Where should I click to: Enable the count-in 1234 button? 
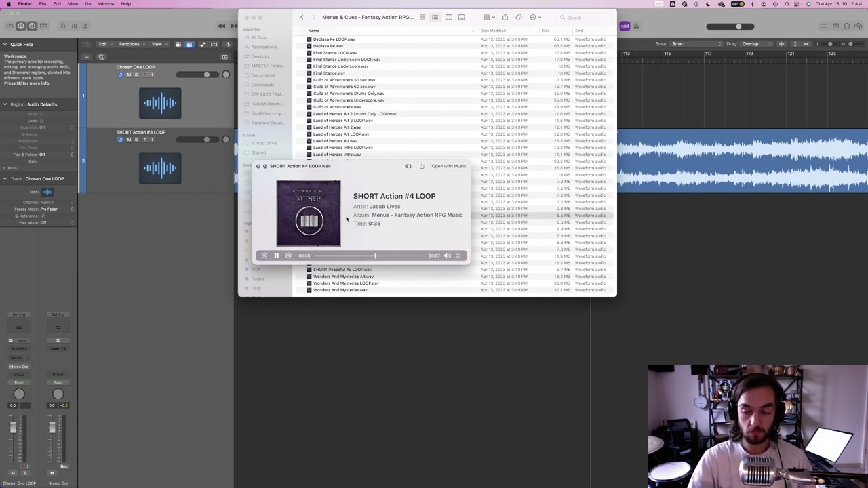coord(625,26)
